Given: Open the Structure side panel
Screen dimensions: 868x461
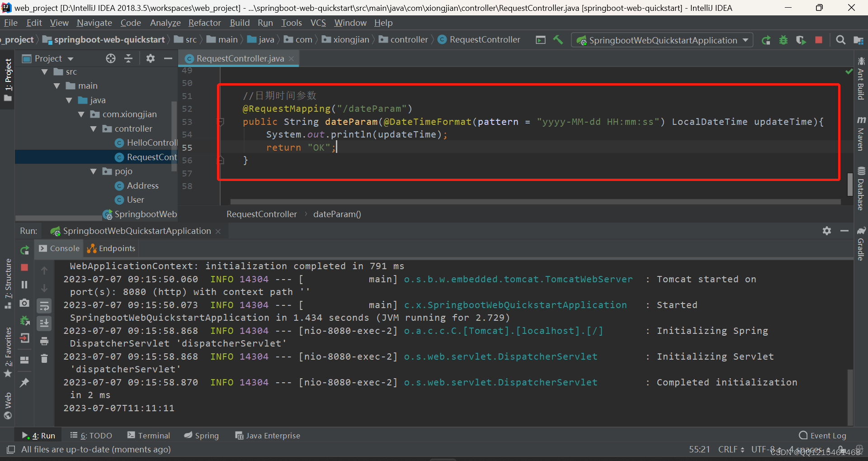Looking at the screenshot, I should 8,283.
